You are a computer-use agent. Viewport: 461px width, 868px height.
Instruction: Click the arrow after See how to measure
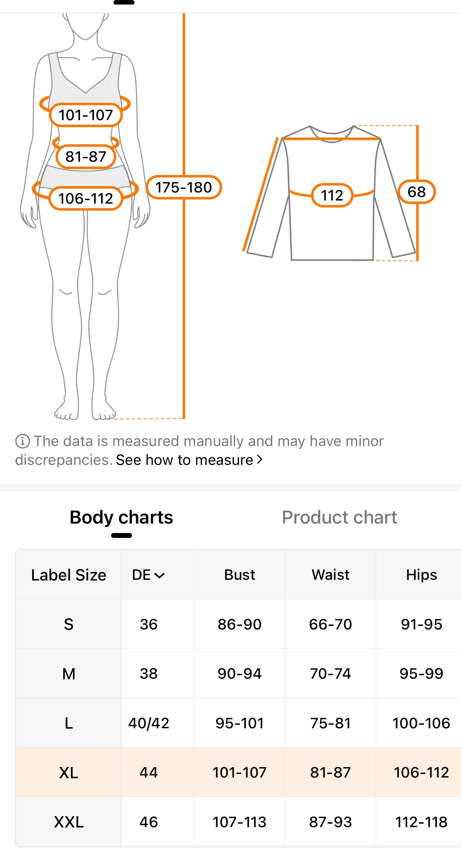[260, 460]
